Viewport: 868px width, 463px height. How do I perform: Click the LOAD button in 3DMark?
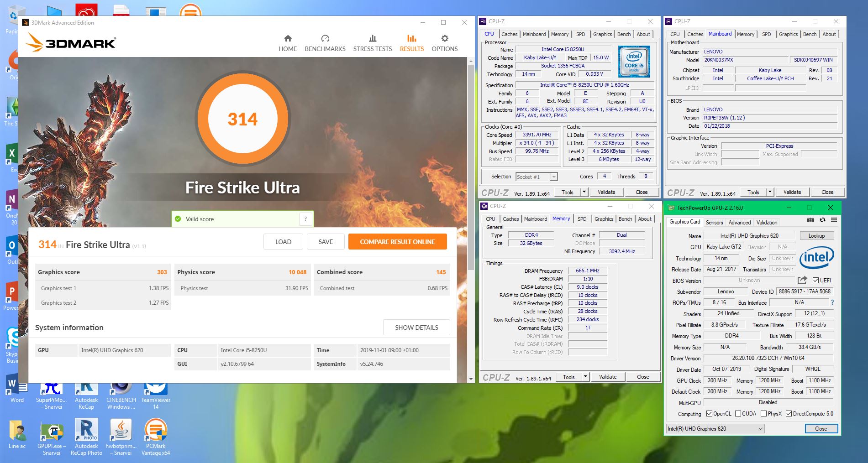[x=283, y=242]
